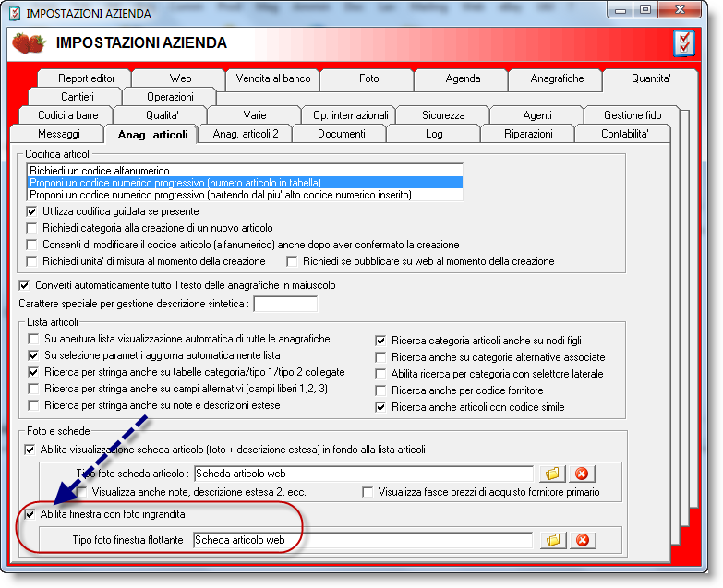Enable Ricerca per stringa su note e descrizioni
Image resolution: width=723 pixels, height=588 pixels.
pos(33,405)
